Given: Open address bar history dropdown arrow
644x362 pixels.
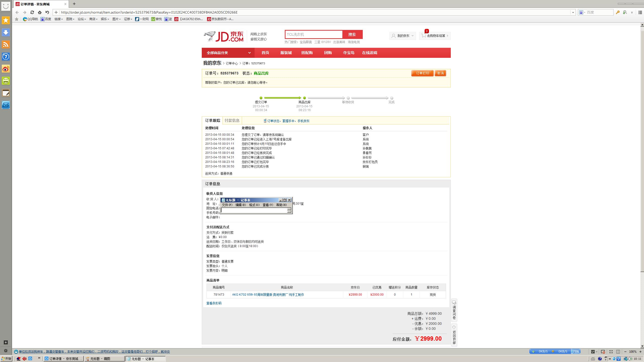Looking at the screenshot, I should [573, 12].
